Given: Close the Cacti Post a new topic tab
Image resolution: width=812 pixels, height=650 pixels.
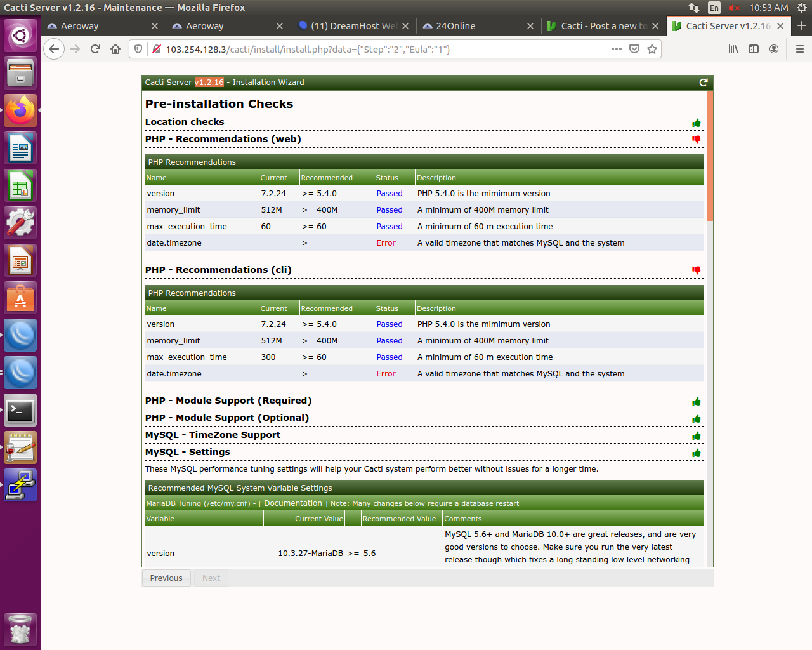Looking at the screenshot, I should click(x=655, y=26).
